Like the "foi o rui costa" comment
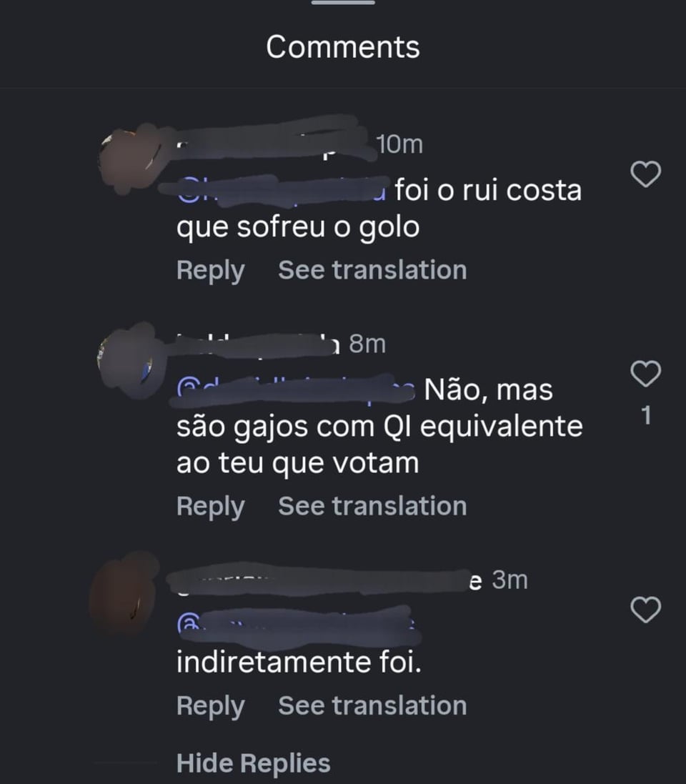 (x=647, y=174)
